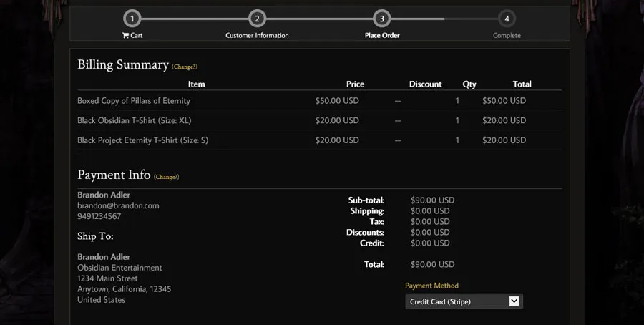Click Brandon Adler name under Payment Info

point(104,195)
